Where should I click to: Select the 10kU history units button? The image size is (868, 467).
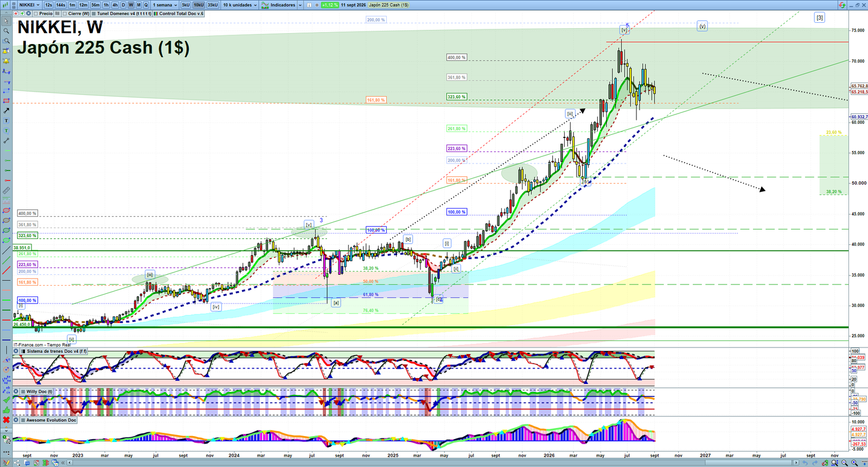coord(199,5)
